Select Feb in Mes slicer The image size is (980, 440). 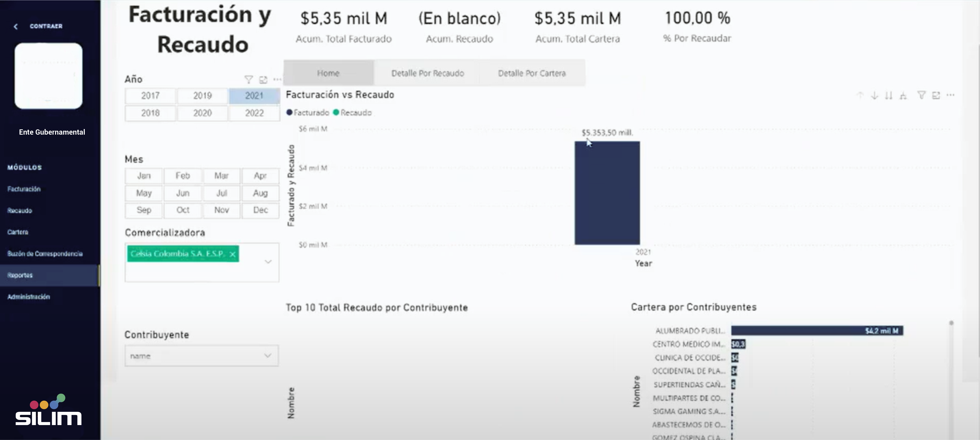pos(183,176)
